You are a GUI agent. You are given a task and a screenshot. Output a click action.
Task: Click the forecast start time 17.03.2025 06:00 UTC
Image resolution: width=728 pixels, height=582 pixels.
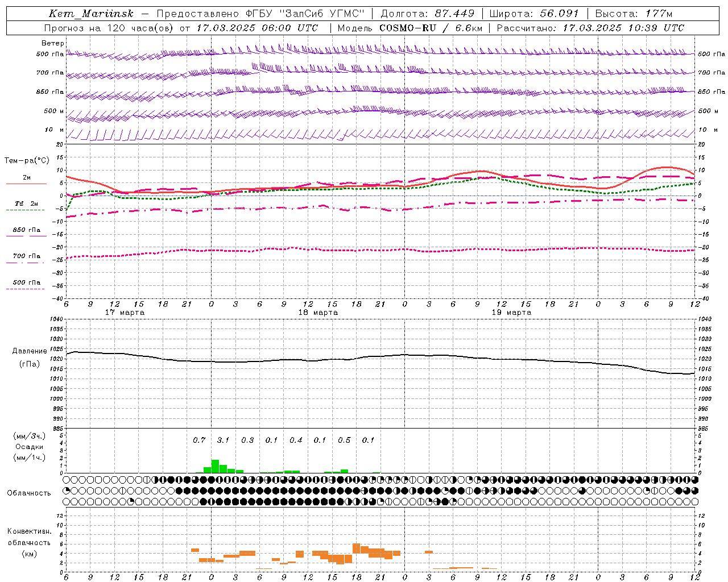(257, 28)
